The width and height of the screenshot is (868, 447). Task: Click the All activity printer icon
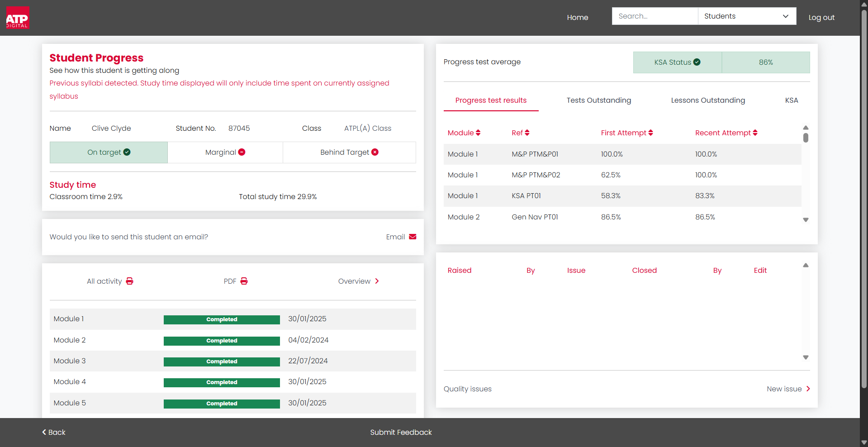tap(129, 281)
